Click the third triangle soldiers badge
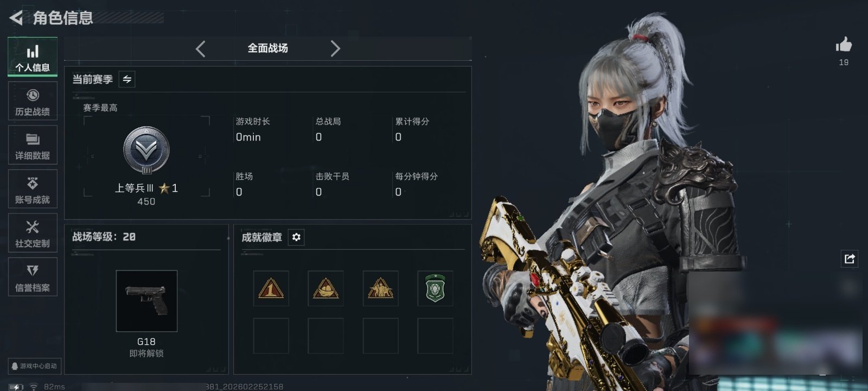The image size is (868, 391). 380,288
